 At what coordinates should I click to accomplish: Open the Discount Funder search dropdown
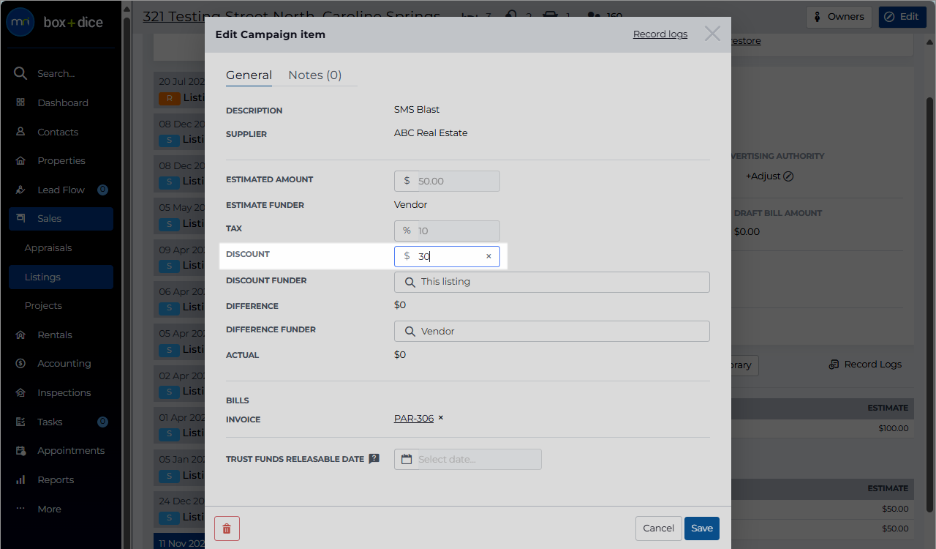[x=552, y=282]
